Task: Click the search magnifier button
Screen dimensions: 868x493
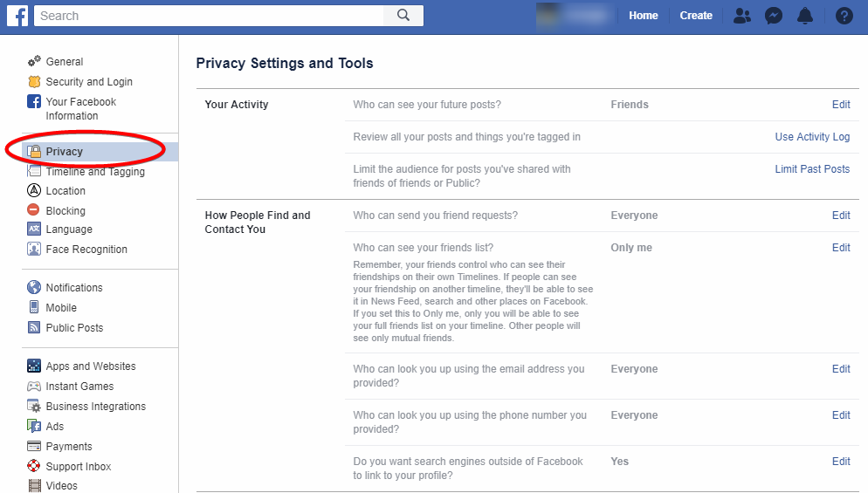Action: pos(403,16)
